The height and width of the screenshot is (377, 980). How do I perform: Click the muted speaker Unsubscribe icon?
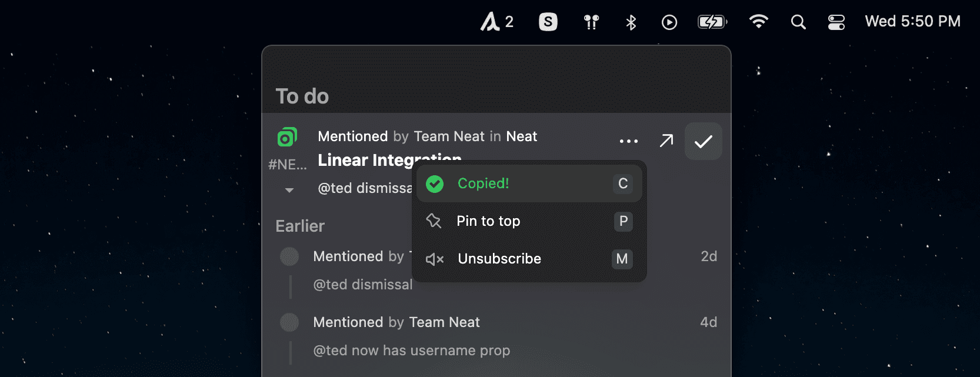[x=435, y=259]
